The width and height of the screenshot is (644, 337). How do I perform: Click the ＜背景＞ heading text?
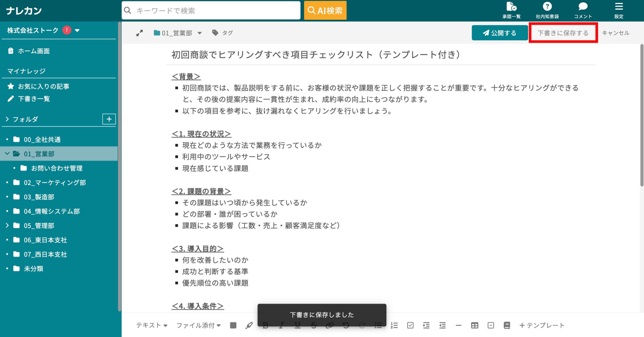click(x=186, y=76)
